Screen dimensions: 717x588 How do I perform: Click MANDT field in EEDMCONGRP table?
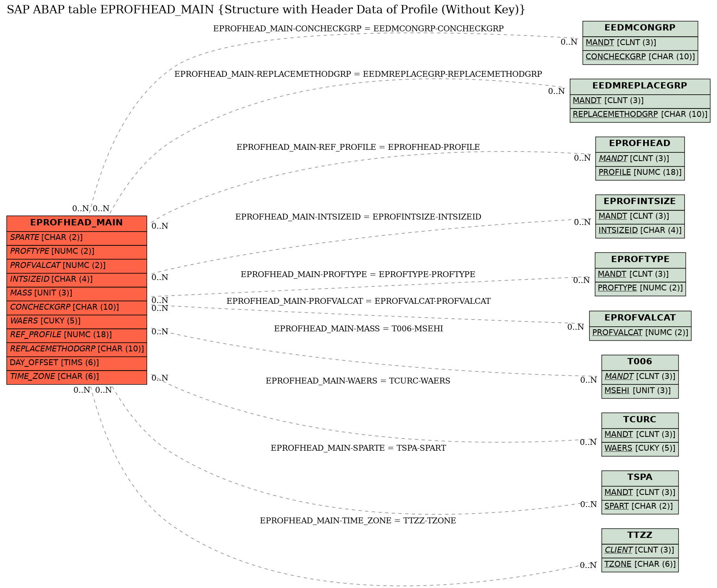pos(640,43)
